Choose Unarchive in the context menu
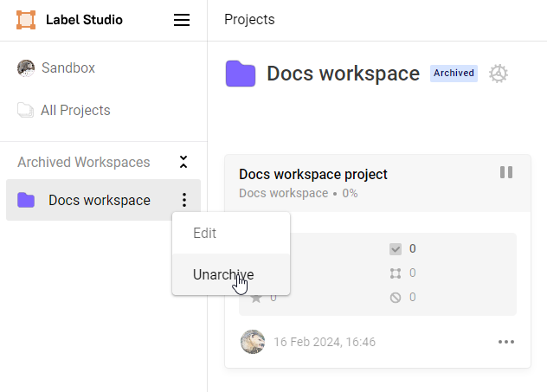Image resolution: width=547 pixels, height=392 pixels. pos(223,274)
